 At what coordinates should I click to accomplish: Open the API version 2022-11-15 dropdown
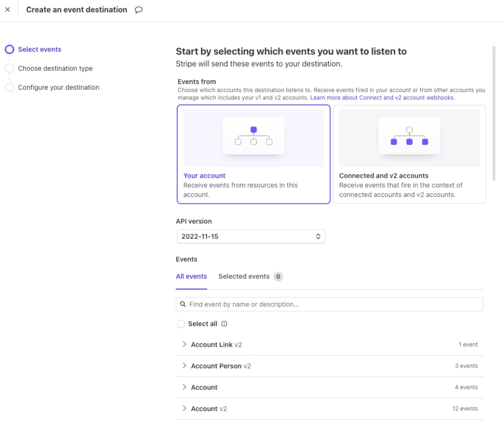coord(251,236)
